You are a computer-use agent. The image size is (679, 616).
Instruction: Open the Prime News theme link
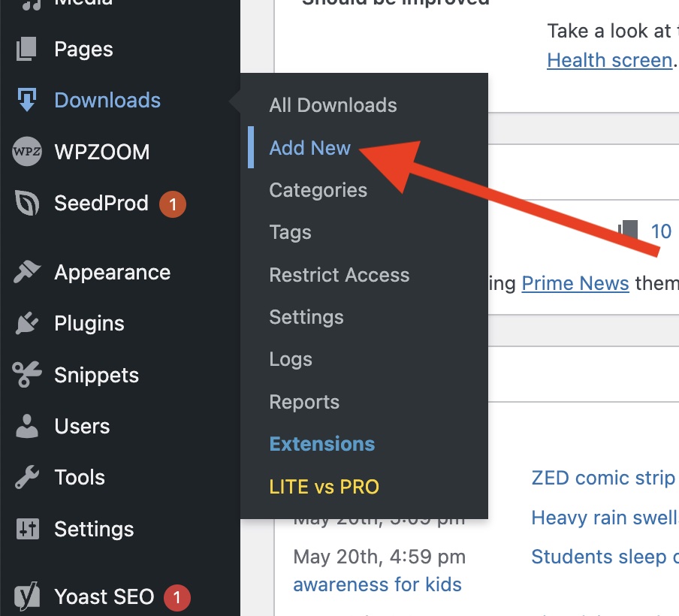click(575, 283)
